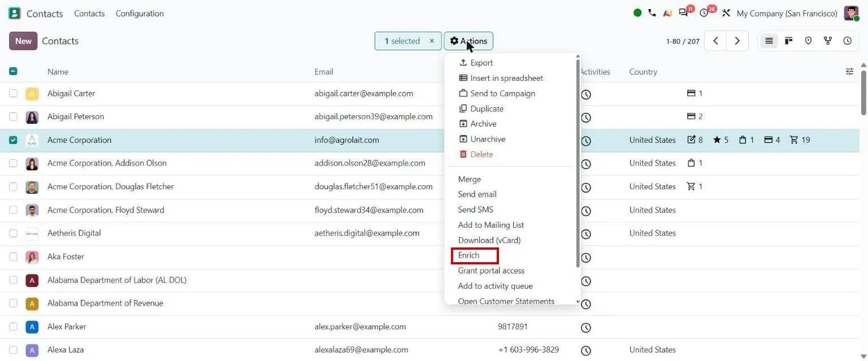Click the page vertical scrollbar

pos(863,92)
